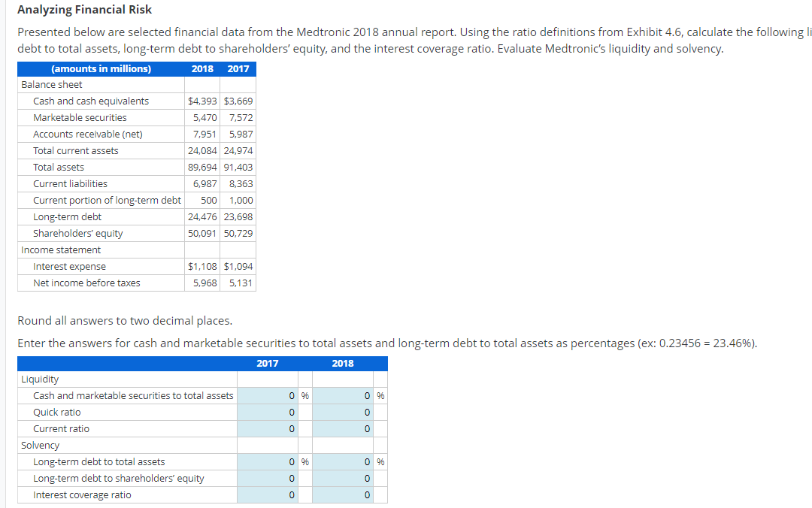
Task: Select the 2018 Quick ratio answer cell
Action: coord(342,412)
